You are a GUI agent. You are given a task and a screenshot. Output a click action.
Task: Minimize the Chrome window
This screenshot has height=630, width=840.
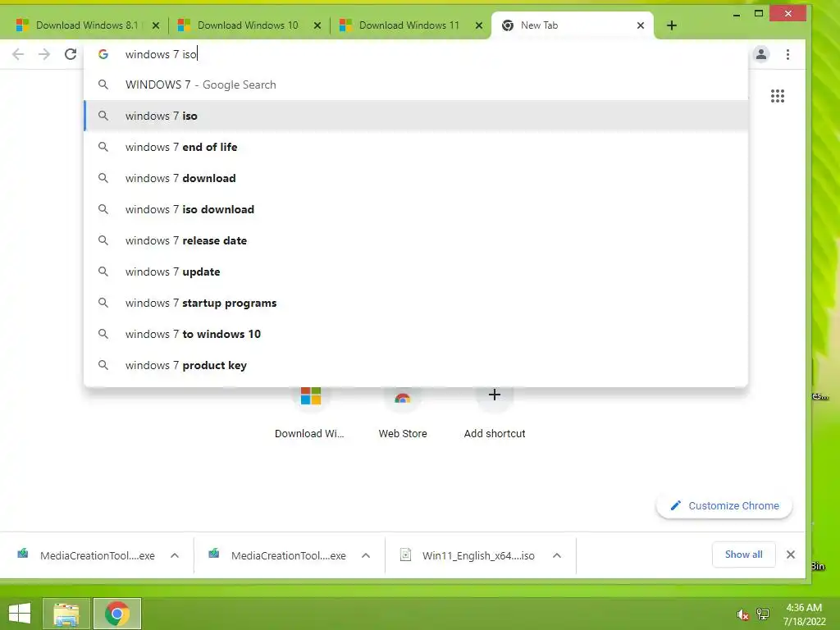(737, 14)
